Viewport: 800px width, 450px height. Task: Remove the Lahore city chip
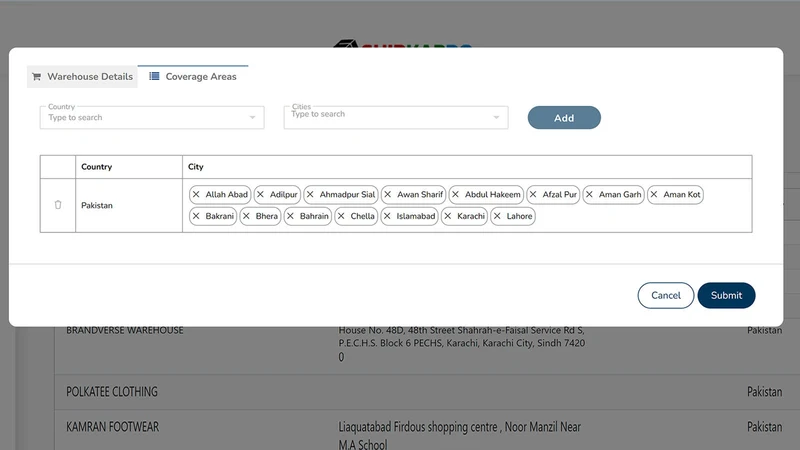pyautogui.click(x=497, y=216)
